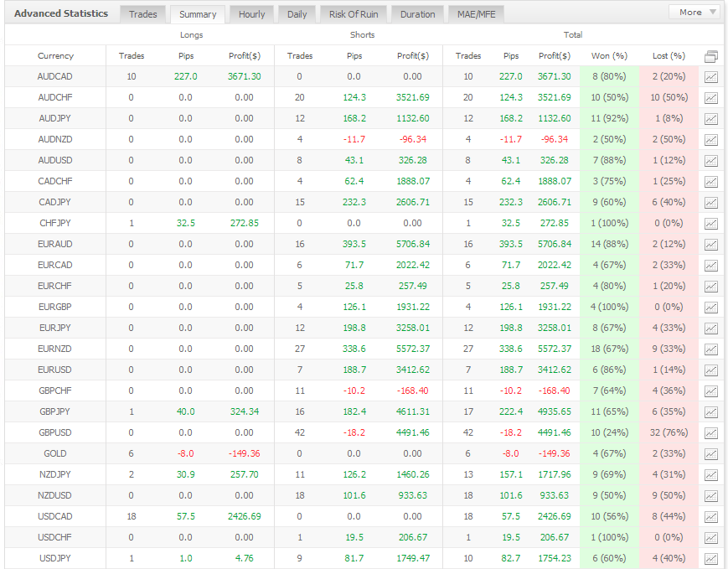Screen dimensions: 728x569
Task: Open chart icon for GOLD row
Action: [710, 454]
